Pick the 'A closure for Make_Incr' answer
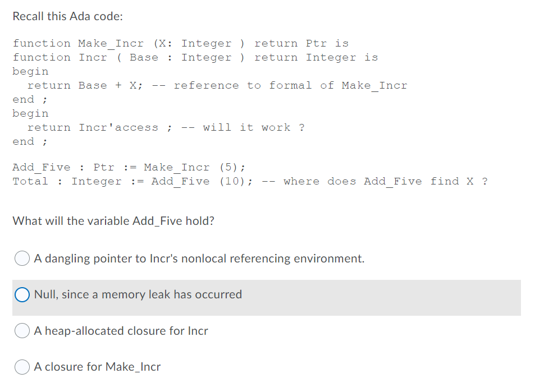Screen dimensions: 553x392 [x=22, y=367]
